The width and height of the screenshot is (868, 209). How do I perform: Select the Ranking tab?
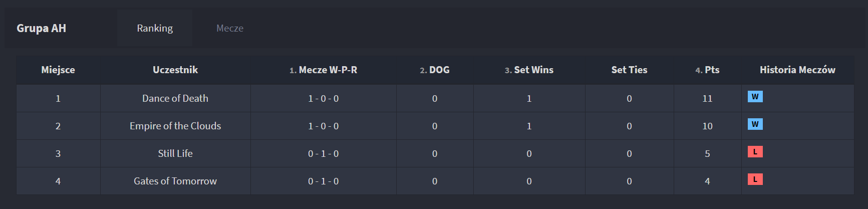click(x=155, y=28)
